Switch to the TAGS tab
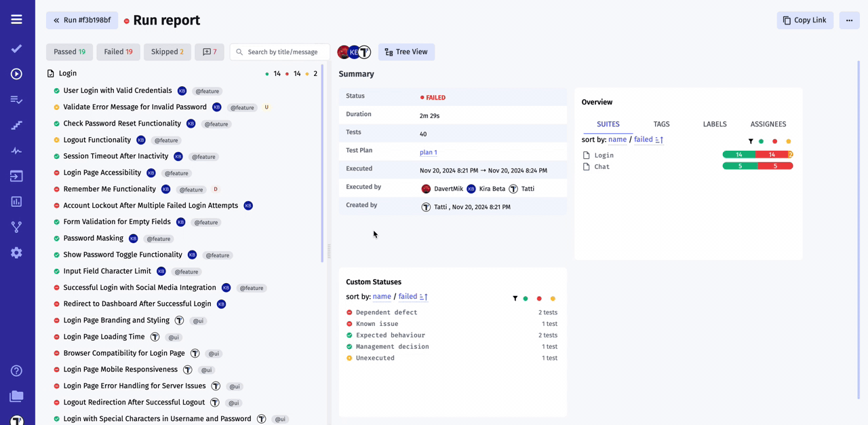This screenshot has width=868, height=425. (661, 124)
